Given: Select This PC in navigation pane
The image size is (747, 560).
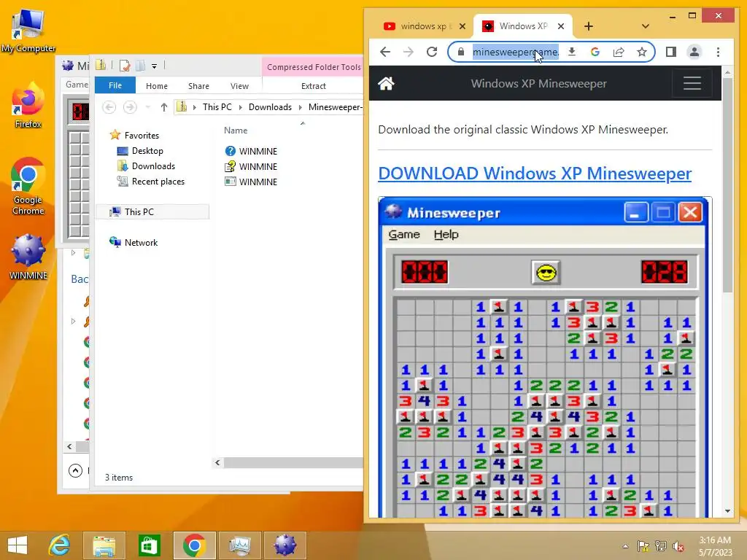Looking at the screenshot, I should [152, 212].
